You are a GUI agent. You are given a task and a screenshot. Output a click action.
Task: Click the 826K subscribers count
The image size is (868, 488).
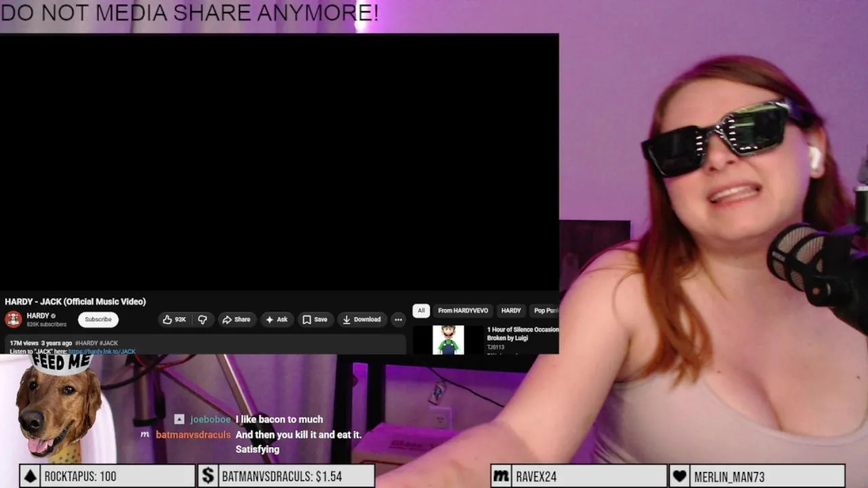(x=46, y=325)
